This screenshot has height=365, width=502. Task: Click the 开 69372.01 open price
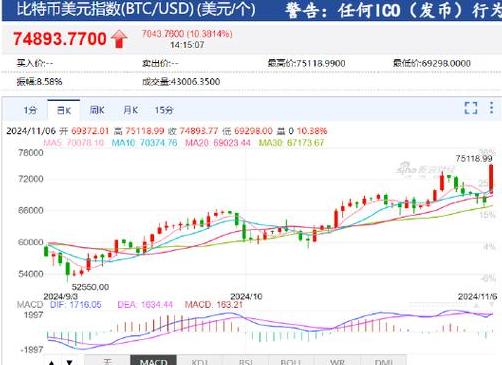point(84,131)
